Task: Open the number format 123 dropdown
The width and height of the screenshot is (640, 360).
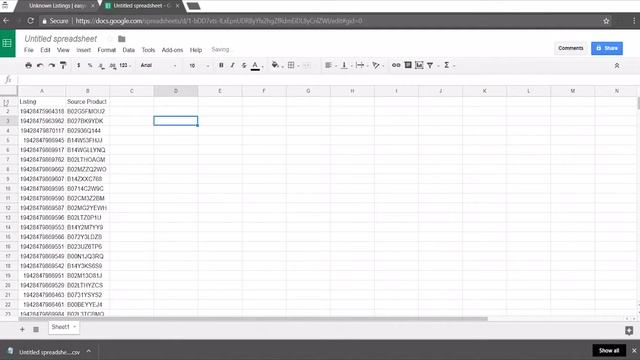Action: pos(124,65)
